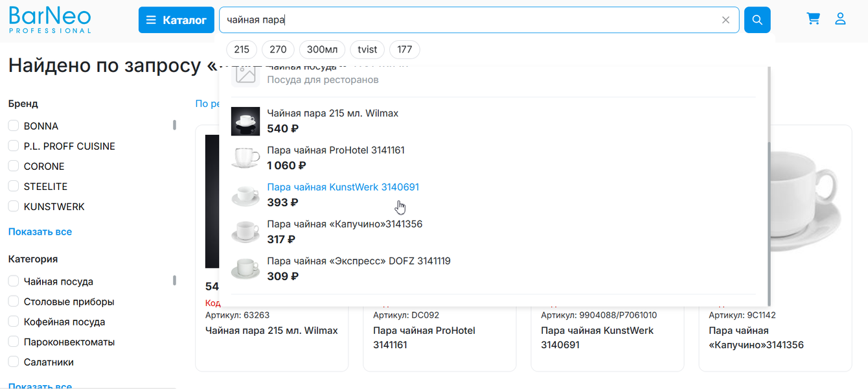Pick the tvist suggestion chip
The height and width of the screenshot is (389, 868).
pyautogui.click(x=367, y=49)
